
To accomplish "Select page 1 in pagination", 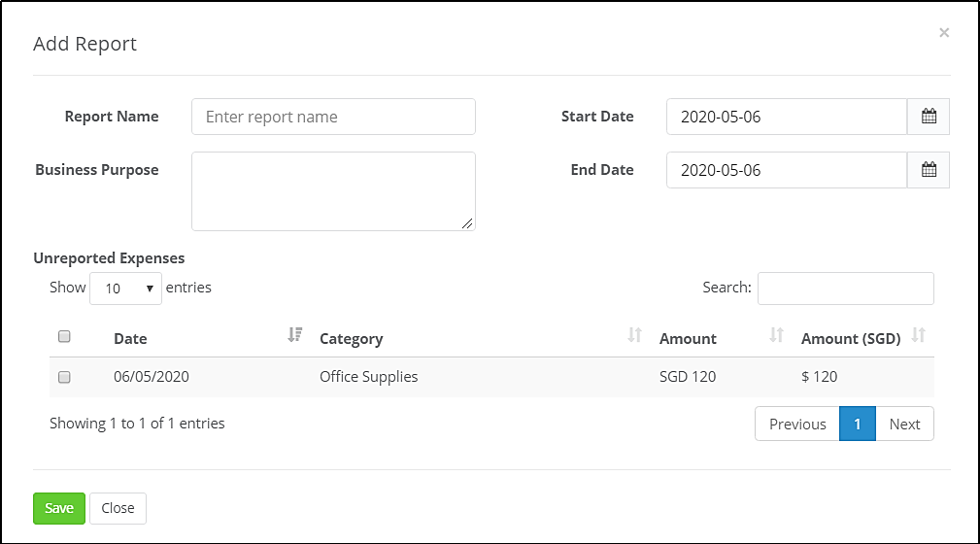I will click(858, 424).
